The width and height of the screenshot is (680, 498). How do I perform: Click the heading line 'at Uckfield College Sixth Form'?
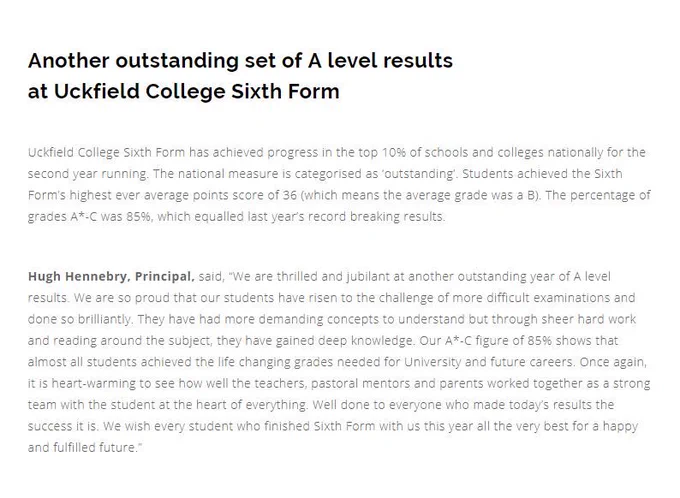tap(183, 91)
